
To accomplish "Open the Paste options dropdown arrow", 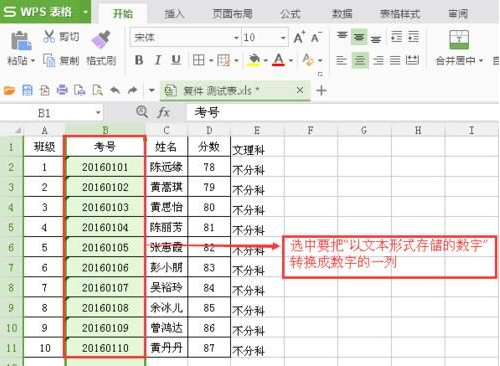I will (33, 61).
